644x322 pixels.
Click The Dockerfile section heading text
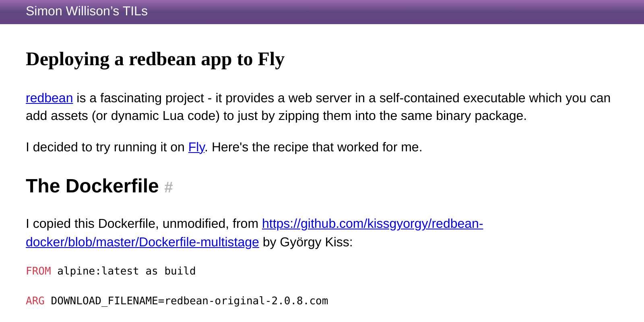[x=92, y=186]
